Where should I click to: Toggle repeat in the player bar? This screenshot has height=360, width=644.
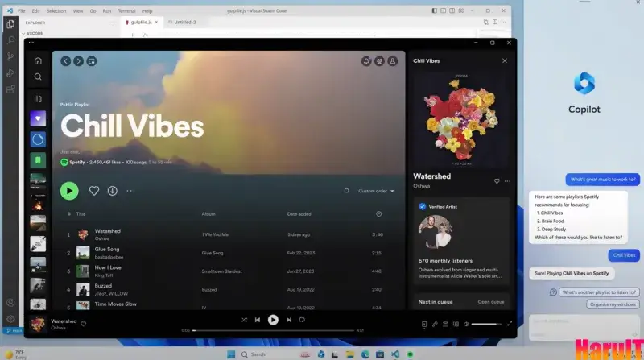[302, 320]
